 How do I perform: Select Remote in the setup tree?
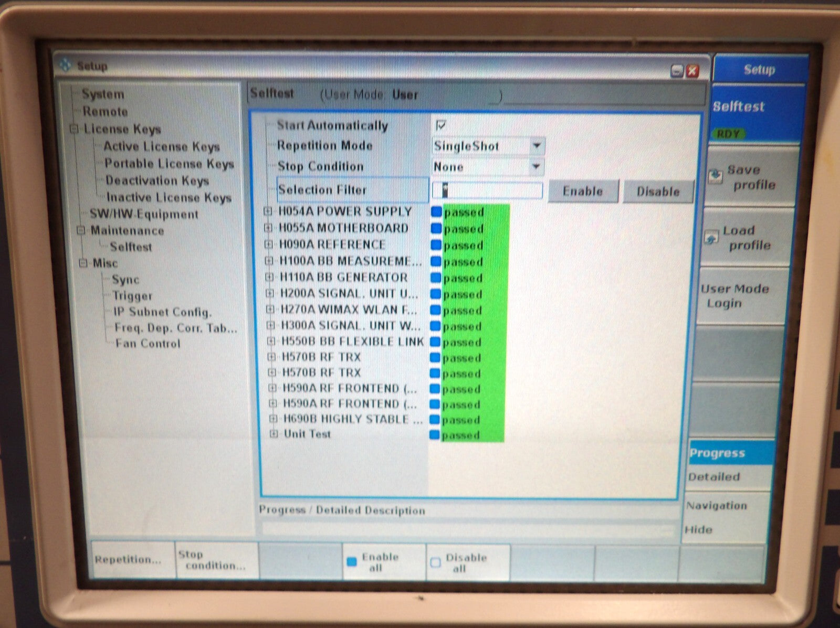click(x=105, y=112)
